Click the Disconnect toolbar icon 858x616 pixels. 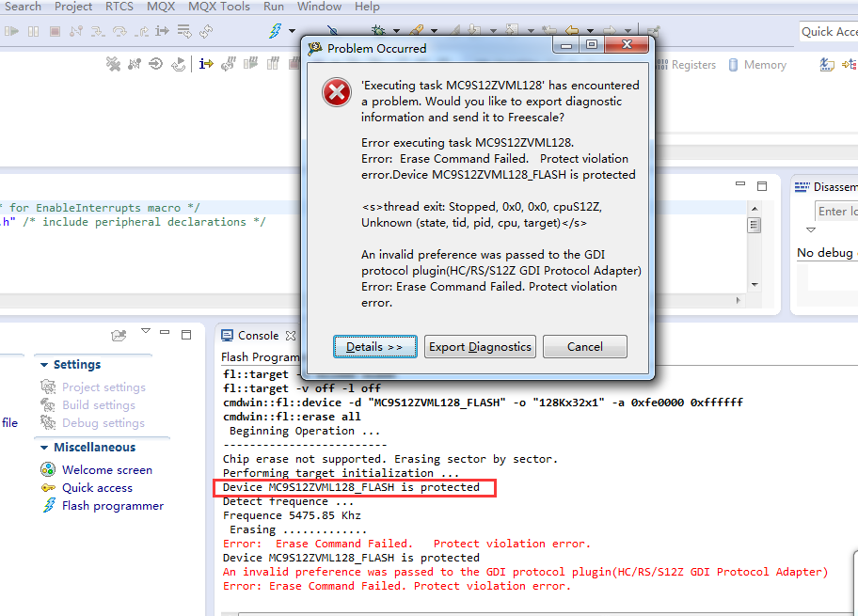pos(76,31)
